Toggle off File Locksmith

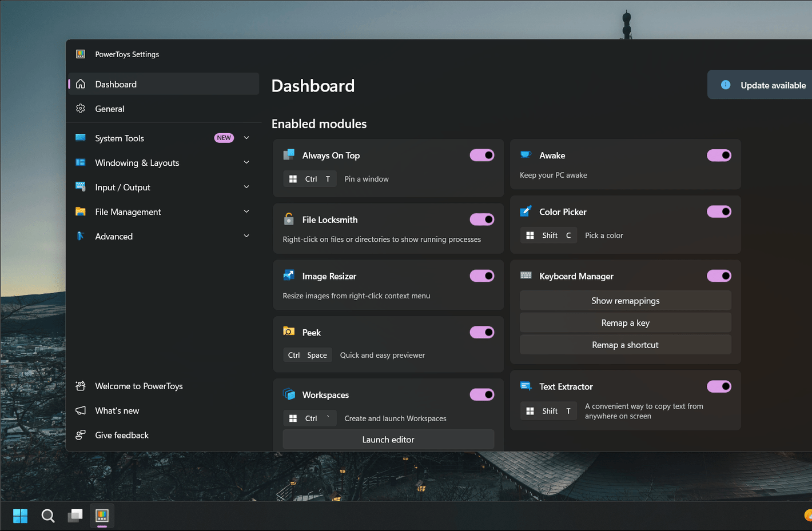481,219
